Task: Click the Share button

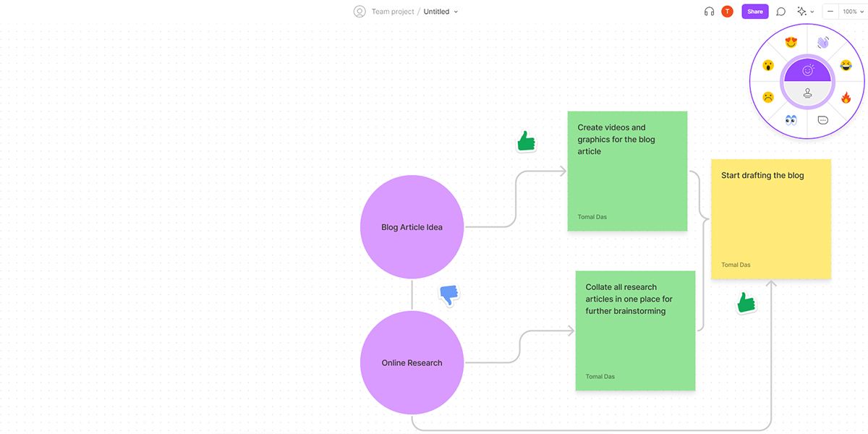Action: point(755,12)
